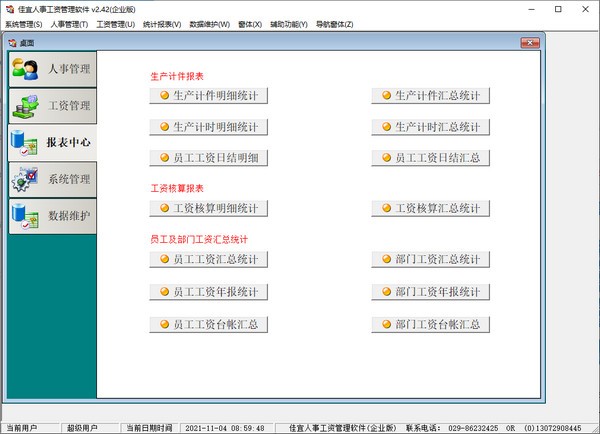Viewport: 600px width, 434px height.
Task: Click 生产计件明细统计 button
Action: (208, 97)
